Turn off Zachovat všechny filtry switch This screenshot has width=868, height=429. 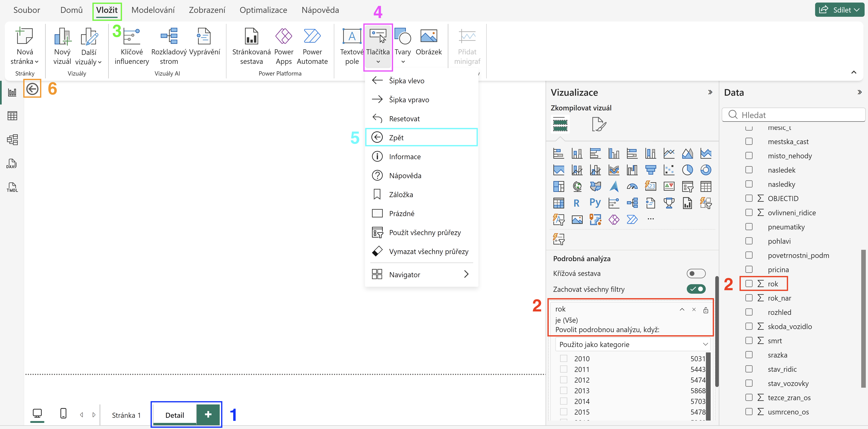(x=696, y=289)
